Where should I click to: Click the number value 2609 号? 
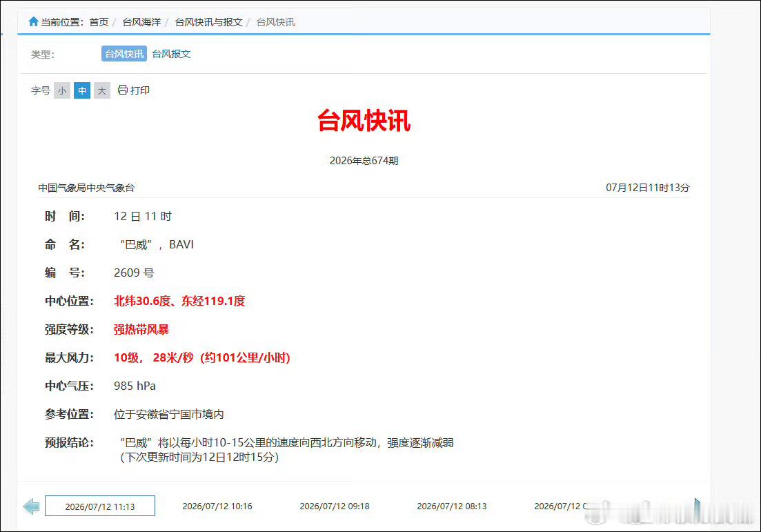(x=134, y=273)
